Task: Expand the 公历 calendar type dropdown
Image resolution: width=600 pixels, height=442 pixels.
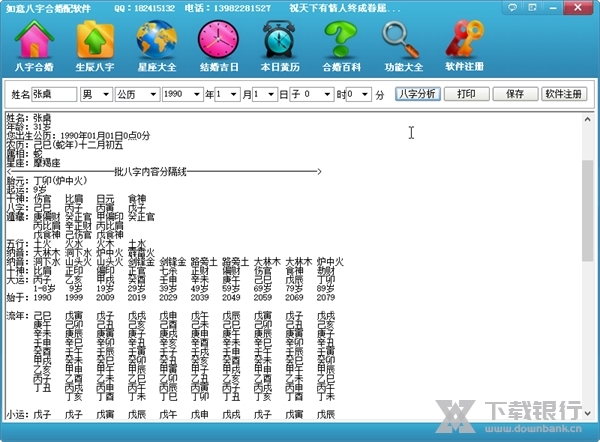Action: pyautogui.click(x=153, y=94)
